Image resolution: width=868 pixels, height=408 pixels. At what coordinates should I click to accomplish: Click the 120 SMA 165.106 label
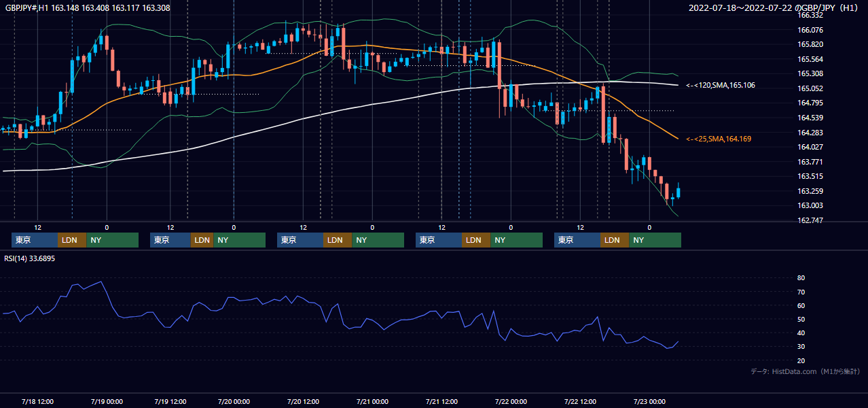coord(721,85)
